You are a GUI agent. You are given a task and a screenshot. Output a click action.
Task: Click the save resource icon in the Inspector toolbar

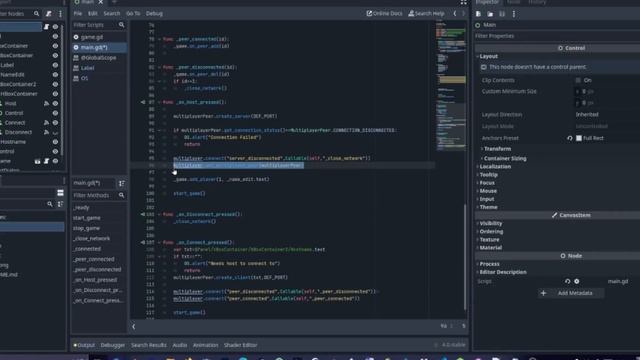coord(502,14)
